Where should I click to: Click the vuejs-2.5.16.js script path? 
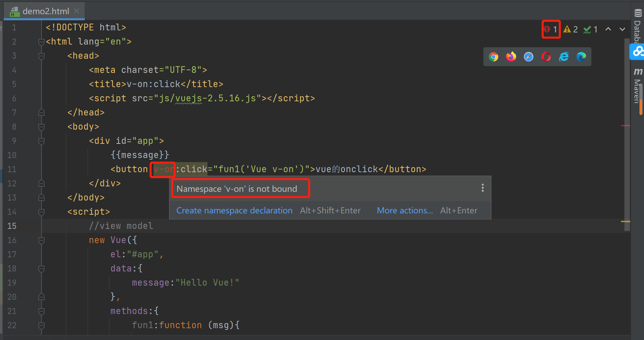pyautogui.click(x=207, y=98)
